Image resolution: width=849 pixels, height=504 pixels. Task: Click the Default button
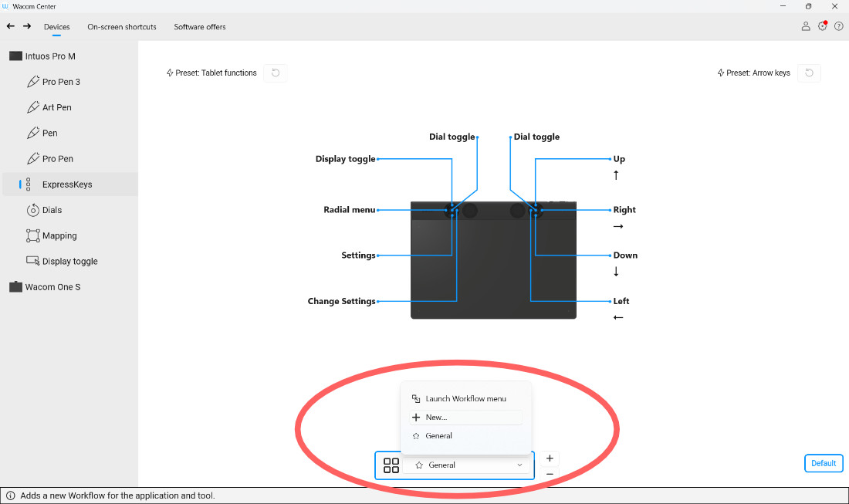tap(824, 463)
